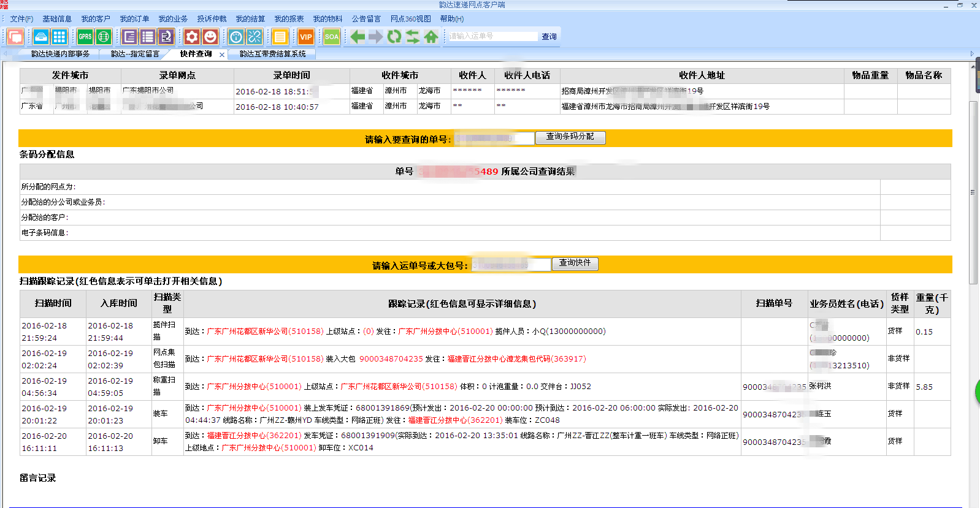
Task: Open the red gear settings icon
Action: click(x=192, y=37)
